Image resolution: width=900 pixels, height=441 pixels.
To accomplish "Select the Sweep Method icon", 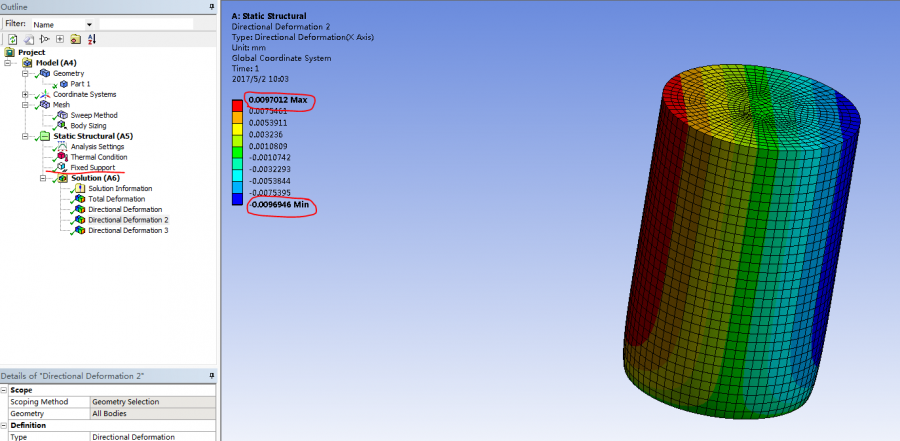I will [63, 115].
